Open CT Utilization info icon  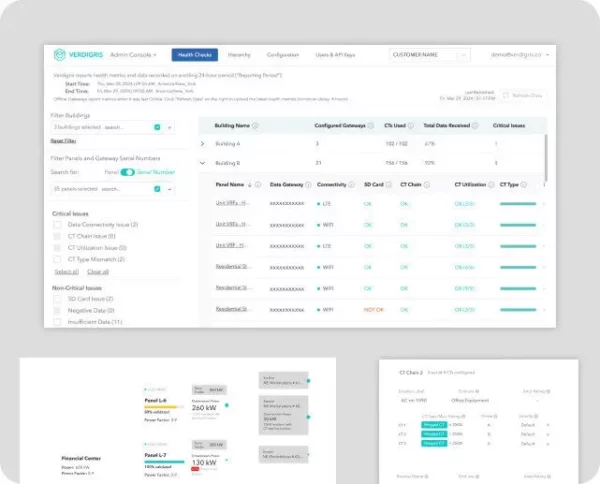(x=491, y=185)
